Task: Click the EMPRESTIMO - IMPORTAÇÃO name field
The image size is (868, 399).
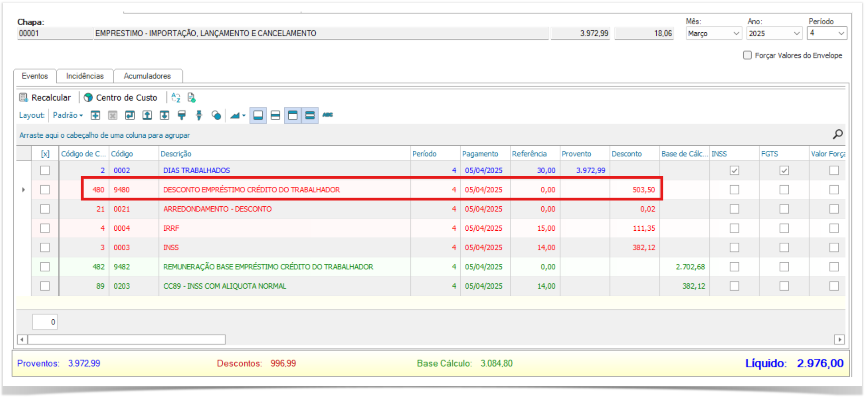Action: 321,33
